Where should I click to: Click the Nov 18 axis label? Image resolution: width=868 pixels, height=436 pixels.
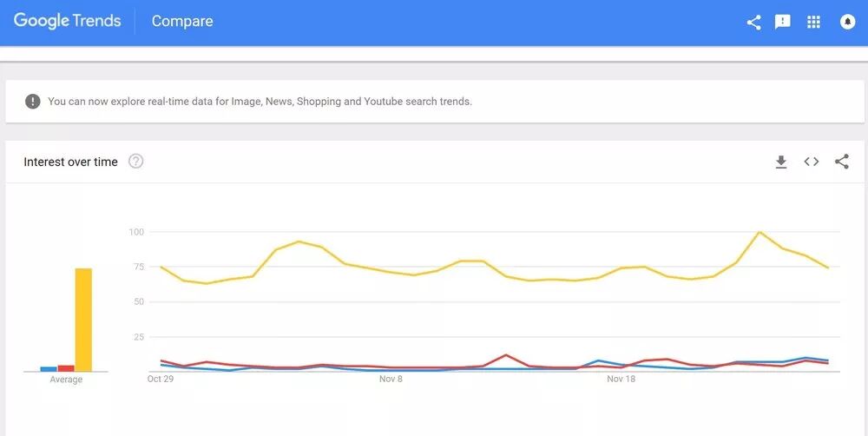tap(621, 380)
